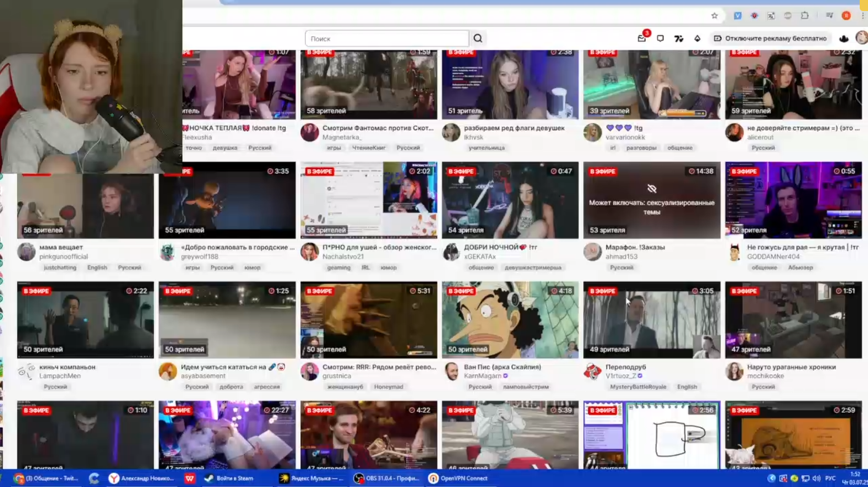Open the whispers chat bubble icon

pyautogui.click(x=660, y=38)
